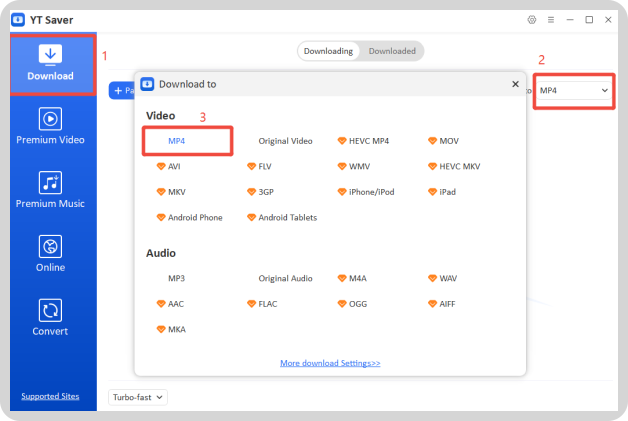This screenshot has width=628, height=421.
Task: Choose WAV audio format
Action: [x=443, y=278]
